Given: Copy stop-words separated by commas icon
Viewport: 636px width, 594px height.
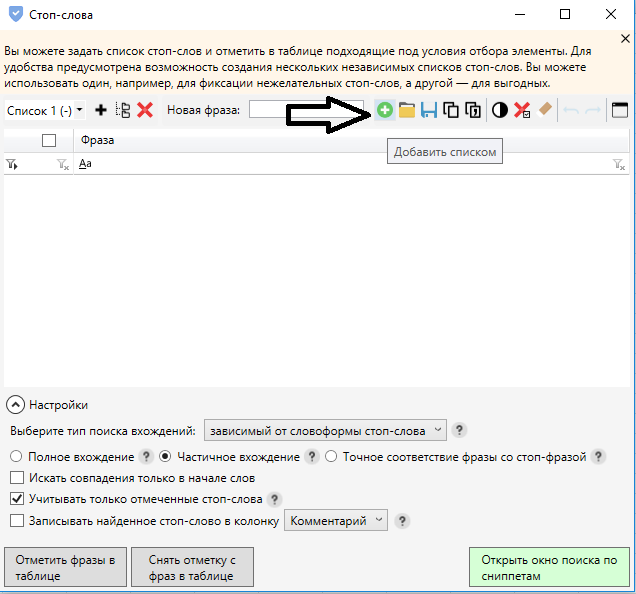Looking at the screenshot, I should tap(473, 110).
